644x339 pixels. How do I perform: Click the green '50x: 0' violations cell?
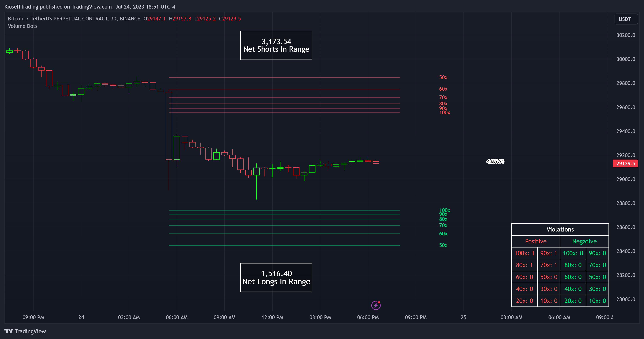(x=597, y=277)
